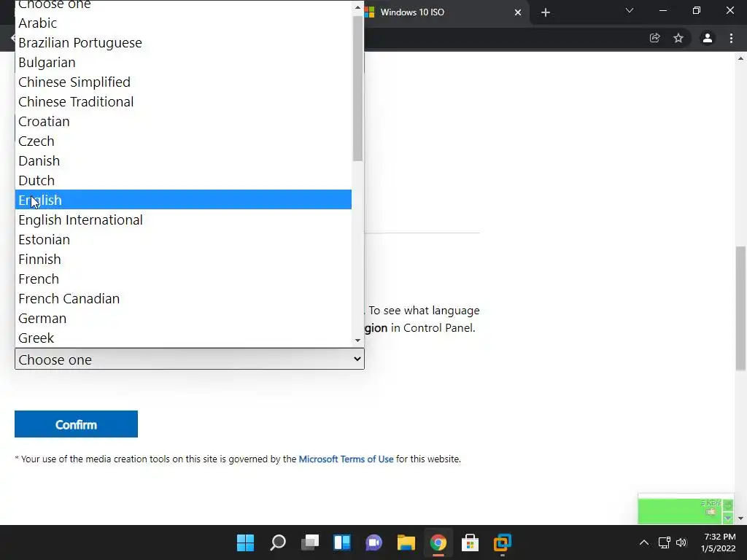
Task: Collapse the Choose one language combo box
Action: click(x=190, y=359)
